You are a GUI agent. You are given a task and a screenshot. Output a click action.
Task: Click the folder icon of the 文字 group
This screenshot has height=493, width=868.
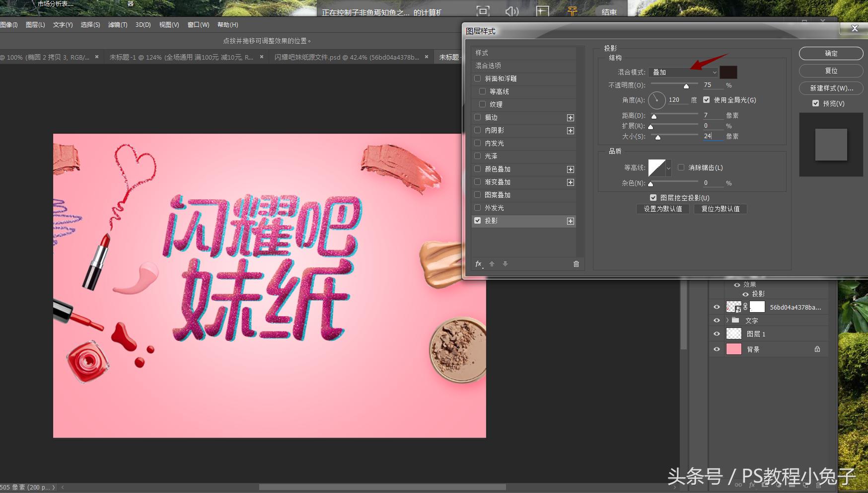(x=736, y=320)
